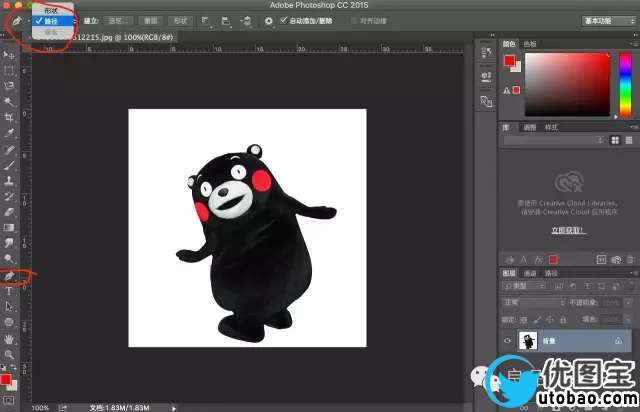640x412 pixels.
Task: Switch libraries to grid view
Action: 615,140
